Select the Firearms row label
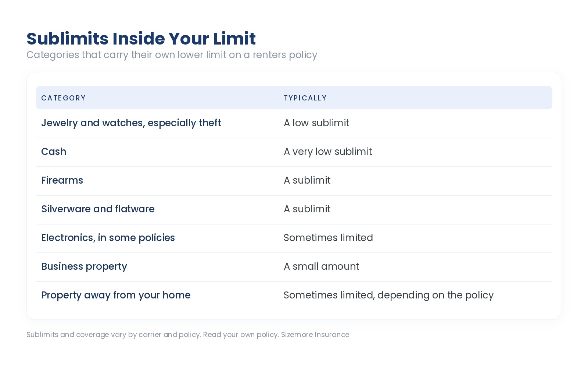 coord(62,180)
